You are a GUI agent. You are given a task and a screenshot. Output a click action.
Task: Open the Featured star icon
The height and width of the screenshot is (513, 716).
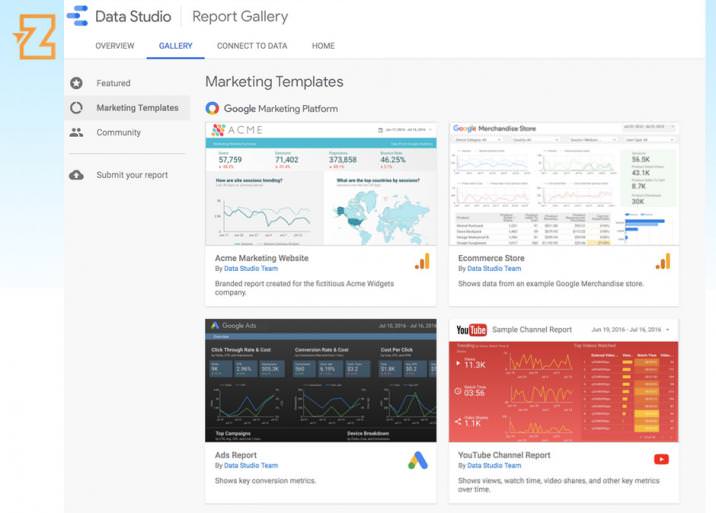76,83
